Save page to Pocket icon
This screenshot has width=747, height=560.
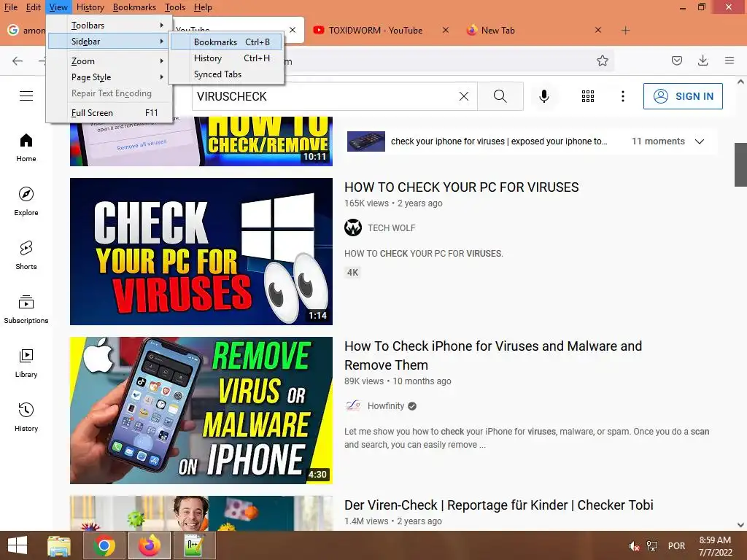[x=676, y=61]
